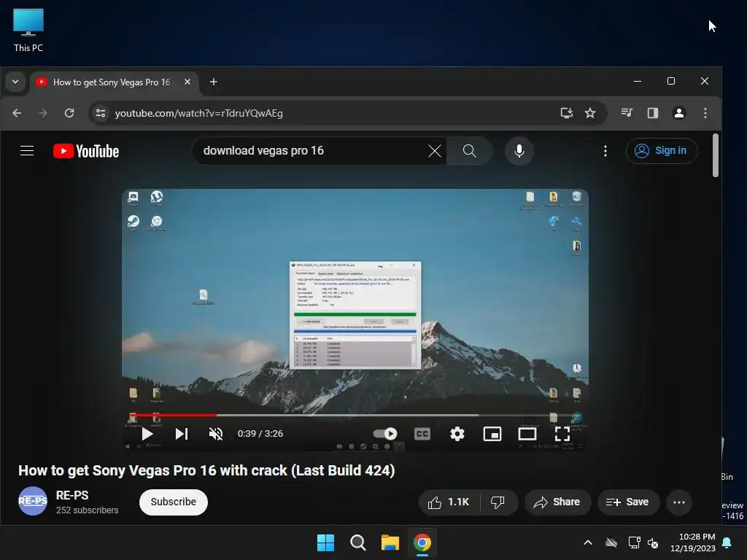Viewport: 747px width, 560px height.
Task: Share the video
Action: tap(557, 502)
